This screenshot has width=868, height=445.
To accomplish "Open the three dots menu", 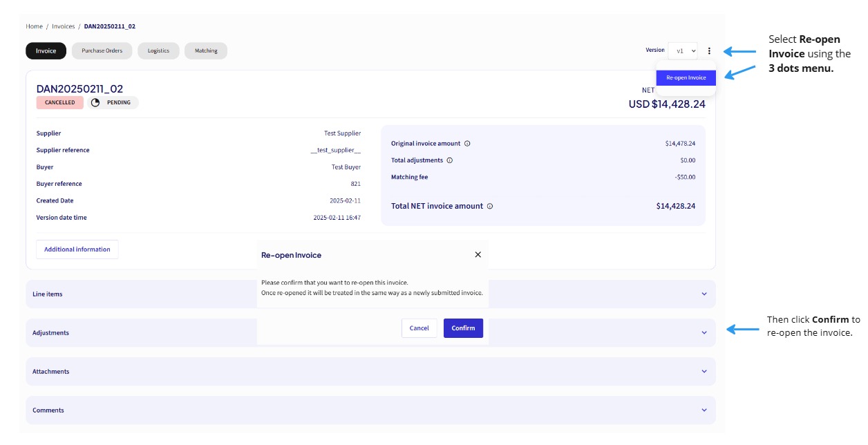I will click(x=709, y=50).
